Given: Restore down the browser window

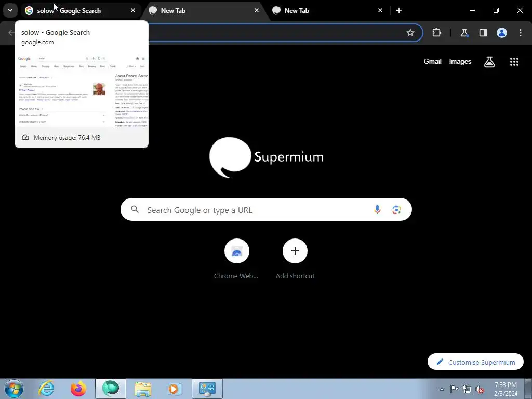Looking at the screenshot, I should pos(496,10).
